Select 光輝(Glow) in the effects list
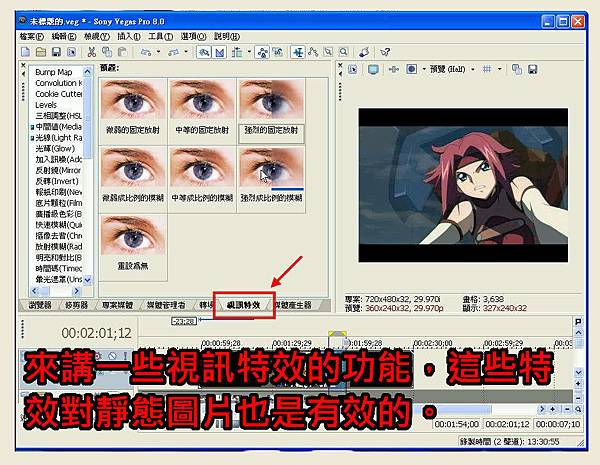 (55, 148)
